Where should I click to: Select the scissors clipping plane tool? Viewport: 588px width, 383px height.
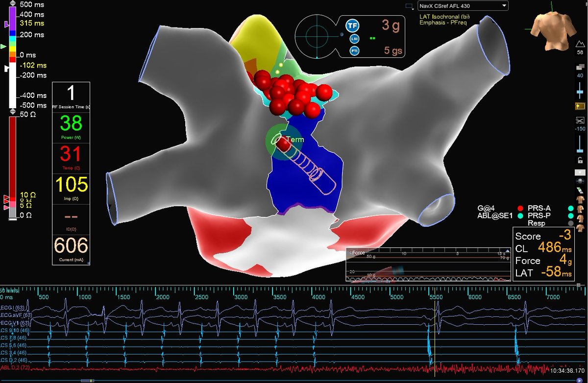pyautogui.click(x=580, y=120)
